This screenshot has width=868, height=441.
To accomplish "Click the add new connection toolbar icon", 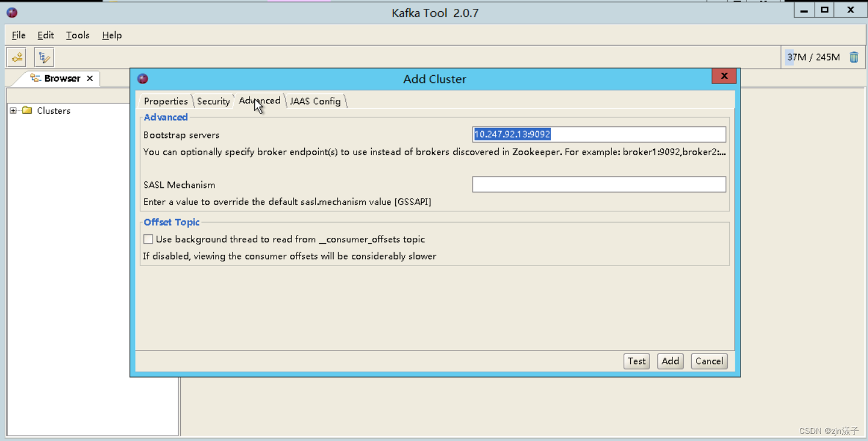I will (x=16, y=57).
